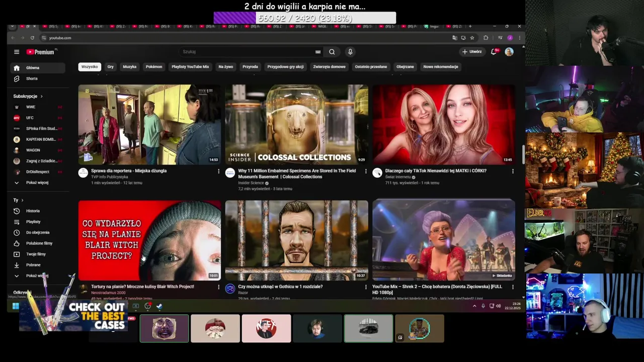Select the Muzyka filter chip

[x=130, y=67]
